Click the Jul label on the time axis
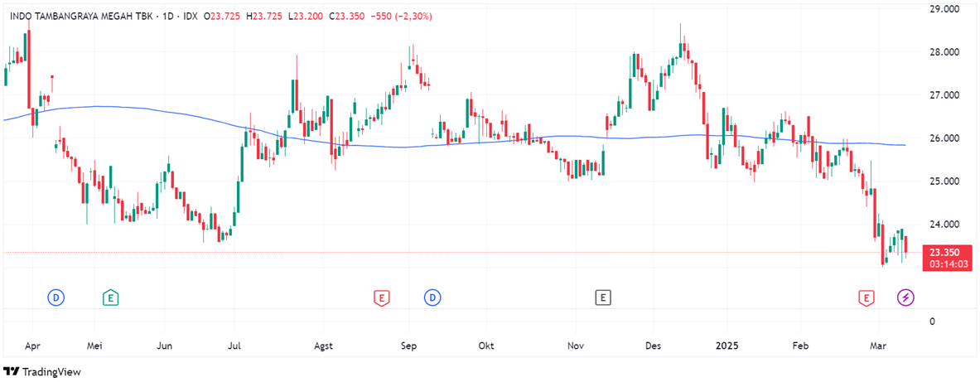Viewport: 980px width, 382px height. click(234, 346)
